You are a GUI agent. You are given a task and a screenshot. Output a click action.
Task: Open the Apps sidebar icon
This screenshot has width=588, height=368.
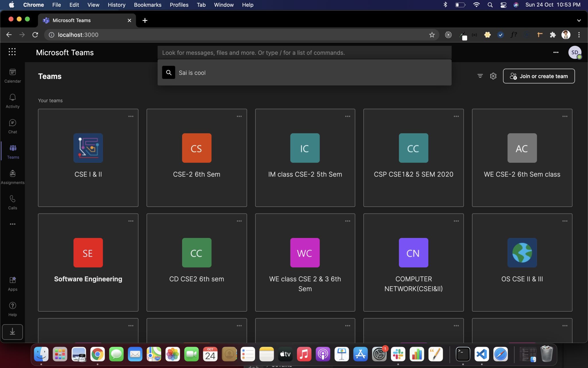pyautogui.click(x=12, y=283)
